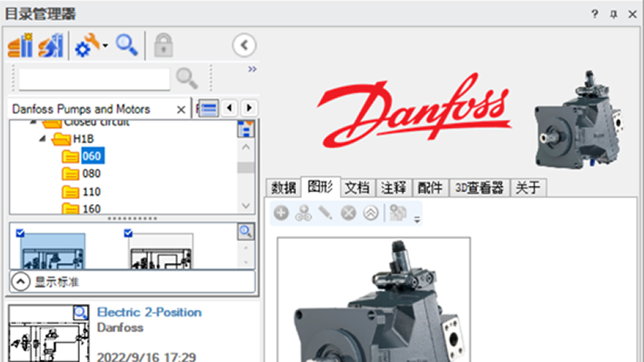Image resolution: width=644 pixels, height=362 pixels.
Task: Expand toolbar overflow double chevron
Action: tap(252, 69)
